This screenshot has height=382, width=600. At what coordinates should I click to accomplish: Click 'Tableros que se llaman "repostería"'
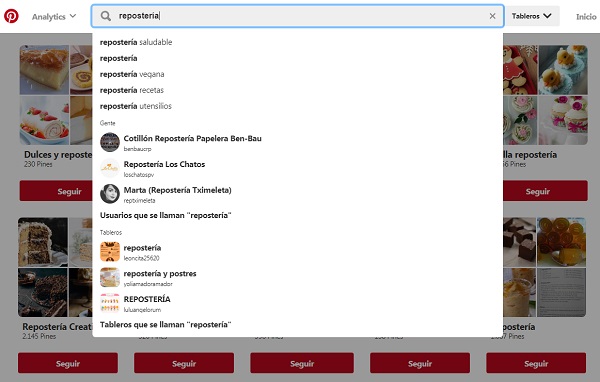coord(166,325)
